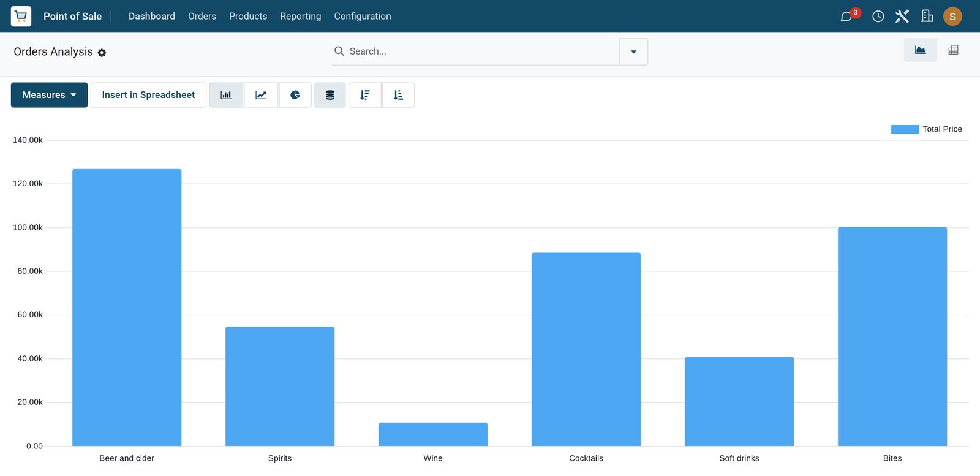Image resolution: width=980 pixels, height=476 pixels.
Task: Click the Orders Analysis title text
Action: pos(53,51)
